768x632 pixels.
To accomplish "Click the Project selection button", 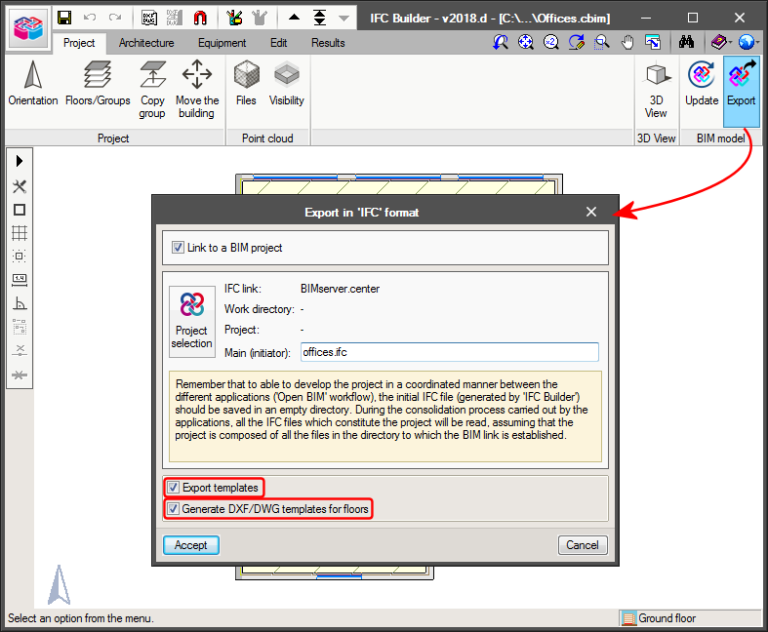I will point(192,321).
